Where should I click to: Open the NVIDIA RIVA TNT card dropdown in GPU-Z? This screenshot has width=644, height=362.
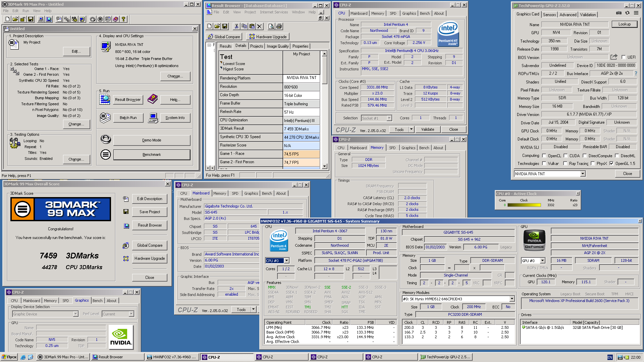click(x=583, y=174)
